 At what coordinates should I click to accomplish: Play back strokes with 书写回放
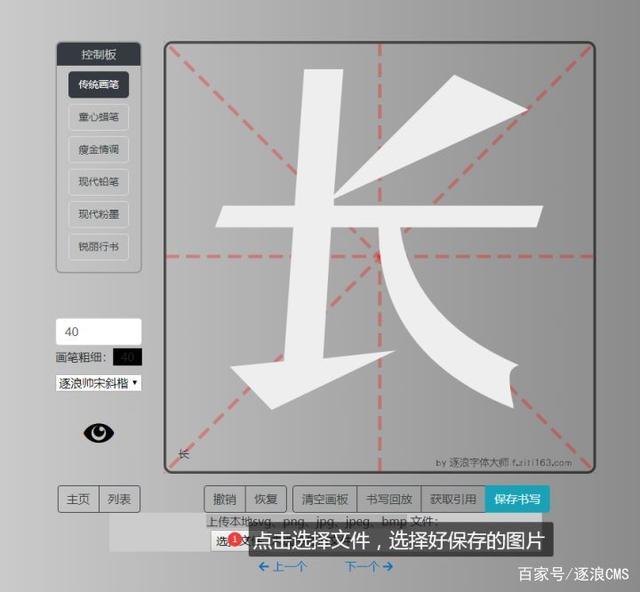pyautogui.click(x=388, y=499)
